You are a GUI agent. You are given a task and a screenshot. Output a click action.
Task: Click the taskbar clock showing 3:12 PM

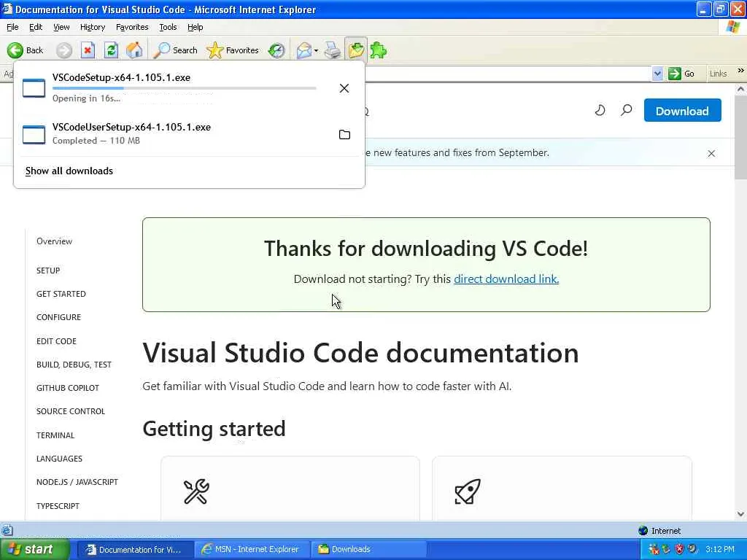720,549
